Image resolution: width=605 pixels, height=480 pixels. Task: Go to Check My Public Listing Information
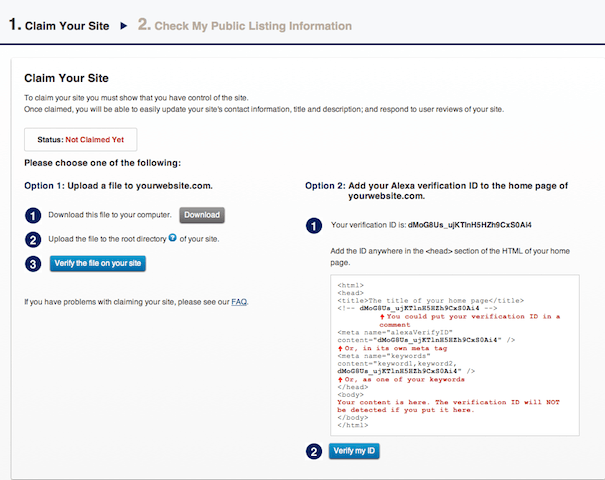[245, 25]
